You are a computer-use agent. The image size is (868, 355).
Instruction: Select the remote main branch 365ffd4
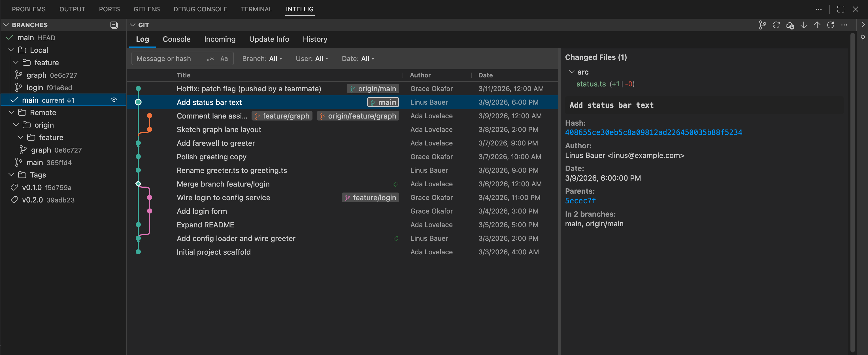pos(63,162)
